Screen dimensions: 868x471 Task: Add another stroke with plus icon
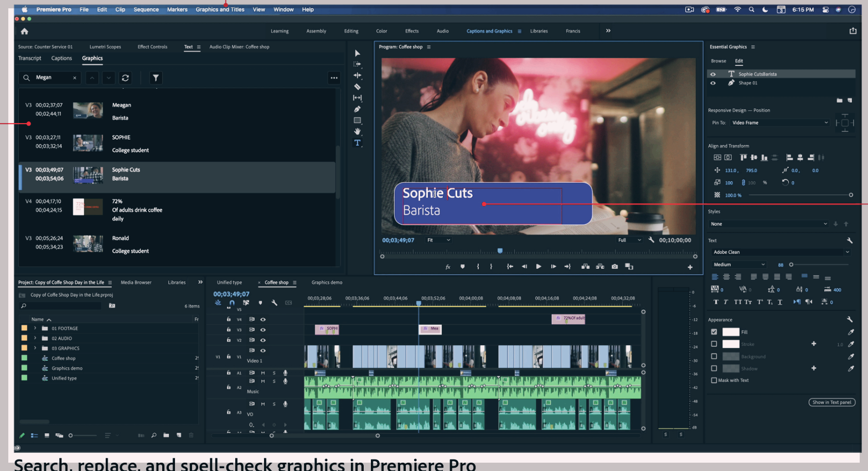tap(814, 344)
